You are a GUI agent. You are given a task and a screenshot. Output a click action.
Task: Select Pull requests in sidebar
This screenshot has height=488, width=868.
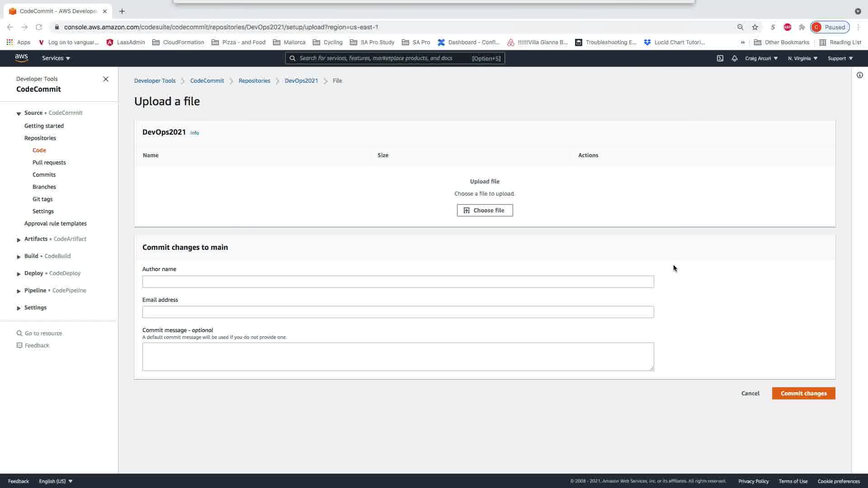pos(49,162)
